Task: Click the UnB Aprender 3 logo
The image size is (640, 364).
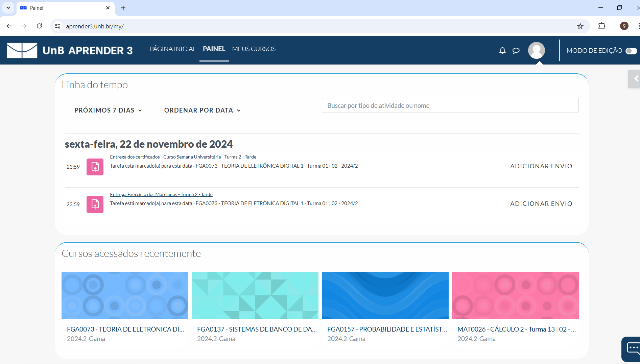Action: 70,50
